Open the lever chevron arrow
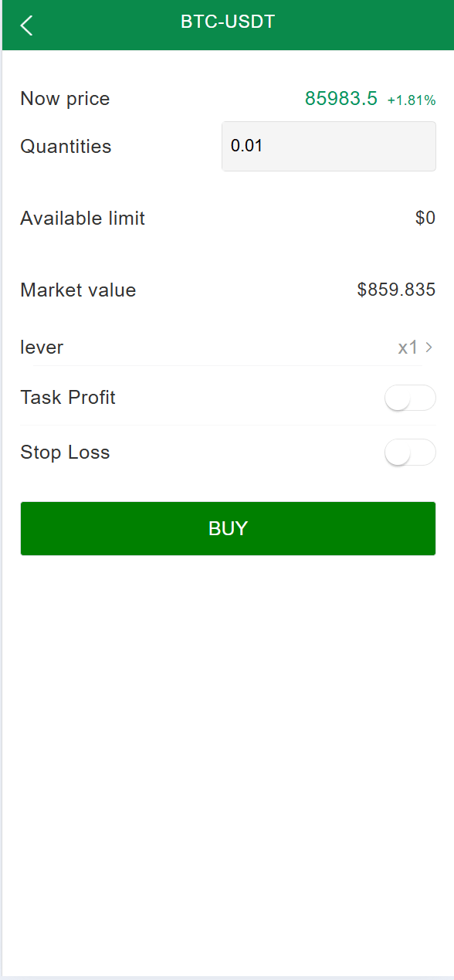Image resolution: width=454 pixels, height=980 pixels. click(429, 348)
